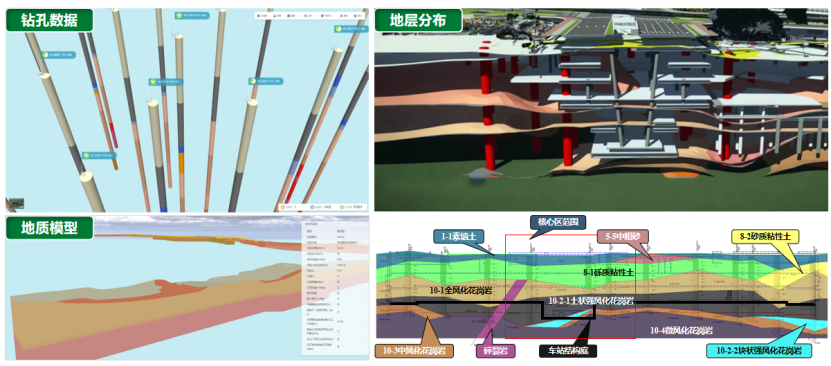The image size is (831, 366).
Task: Click the cyan 10-2-2块状强风化花岗岩 legend label
Action: 760,351
